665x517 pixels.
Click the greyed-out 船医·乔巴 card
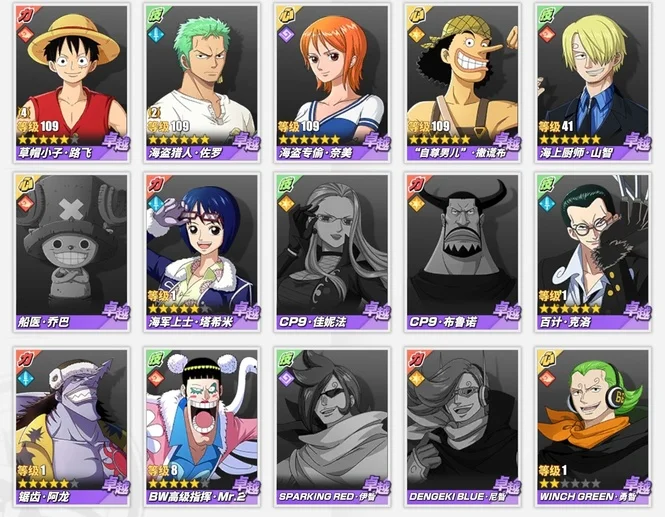[71, 252]
